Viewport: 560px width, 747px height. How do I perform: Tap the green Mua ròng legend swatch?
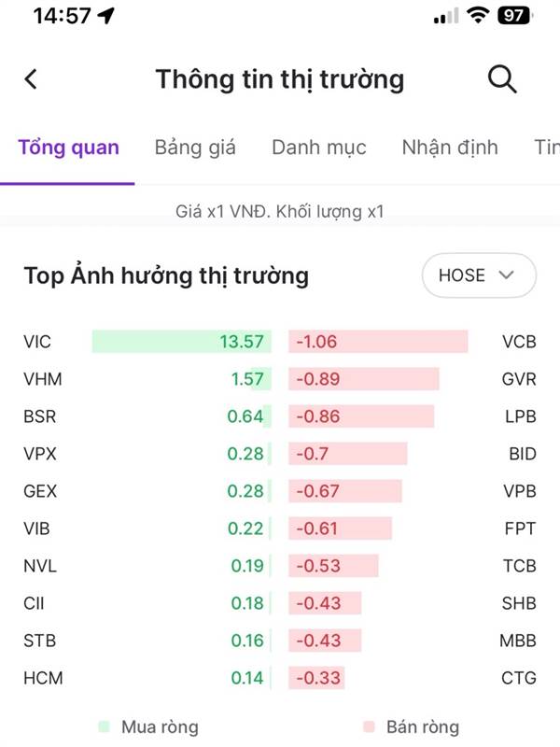104,726
